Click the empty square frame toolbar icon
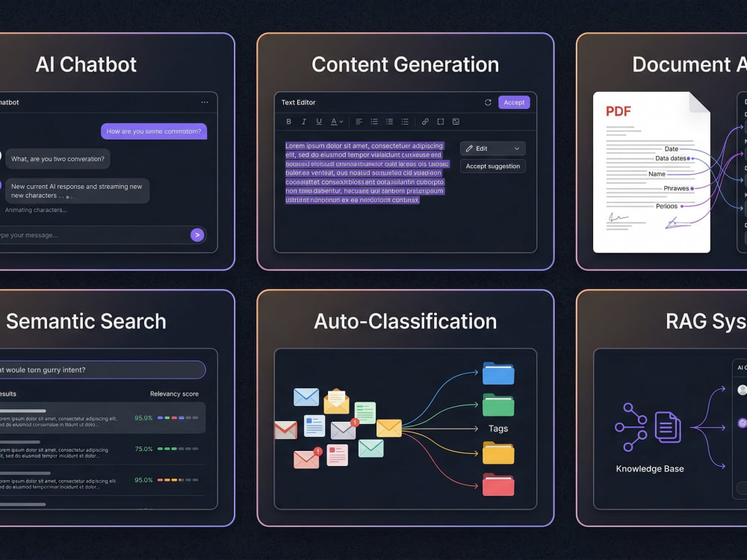The height and width of the screenshot is (560, 747). (441, 122)
